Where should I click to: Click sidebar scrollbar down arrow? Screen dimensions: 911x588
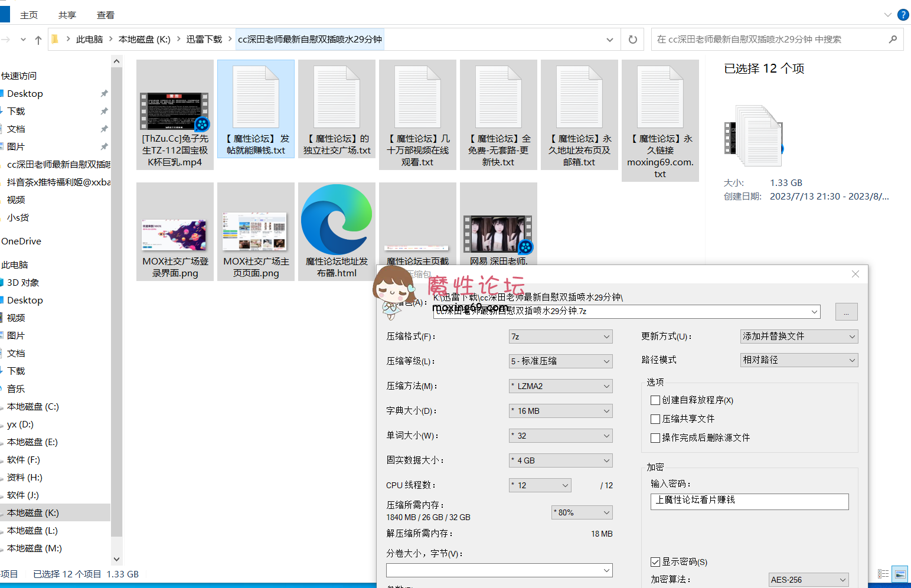coord(116,559)
